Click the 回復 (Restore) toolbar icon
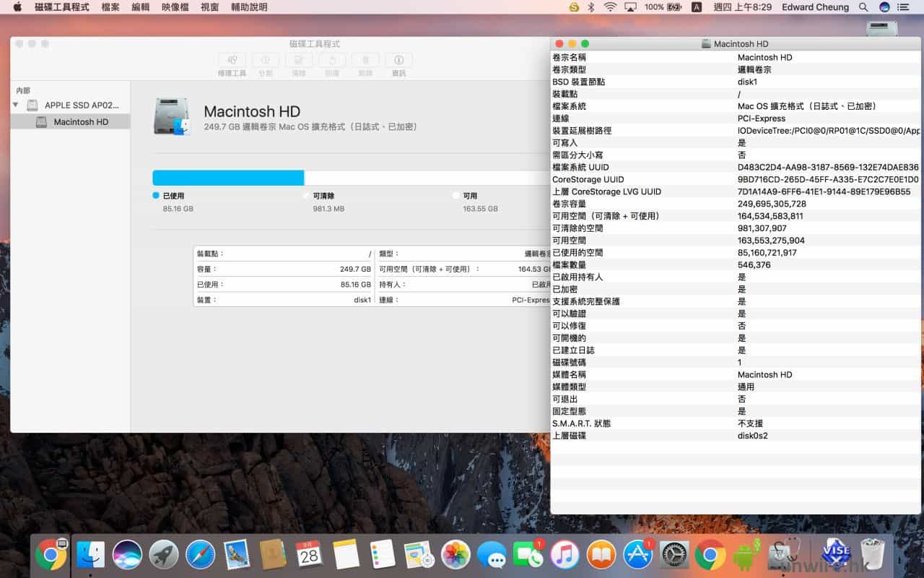Viewport: 924px width, 578px height. point(332,61)
